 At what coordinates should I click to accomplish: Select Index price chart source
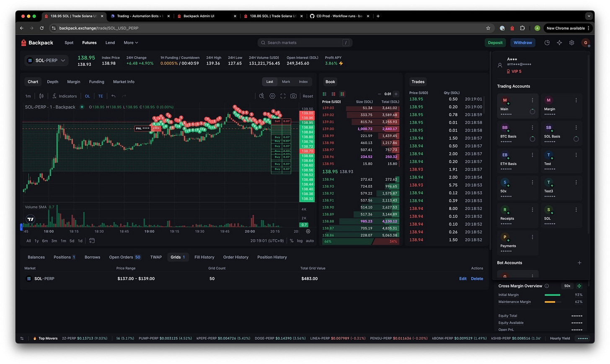[x=303, y=82]
